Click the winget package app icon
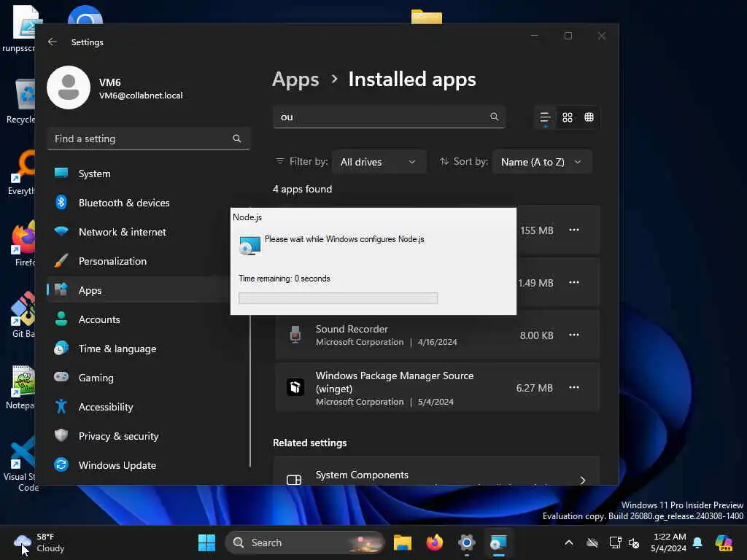This screenshot has width=747, height=560. tap(295, 387)
